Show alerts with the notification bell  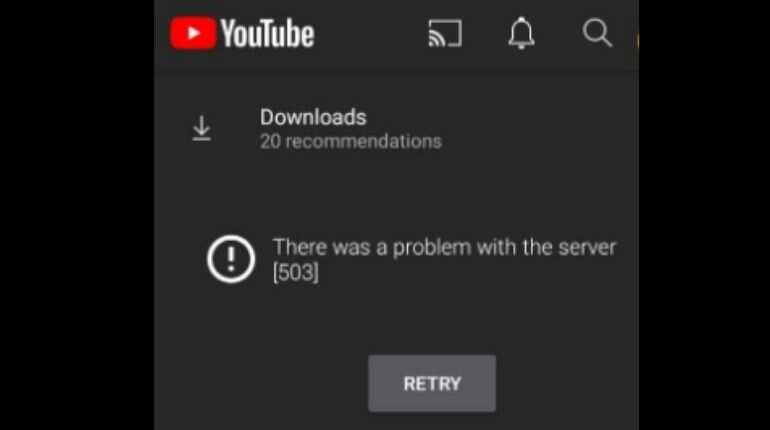coord(521,33)
